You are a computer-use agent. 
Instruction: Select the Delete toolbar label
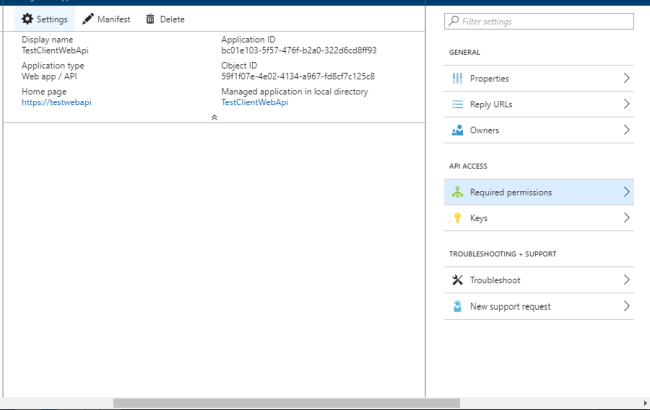pyautogui.click(x=172, y=19)
